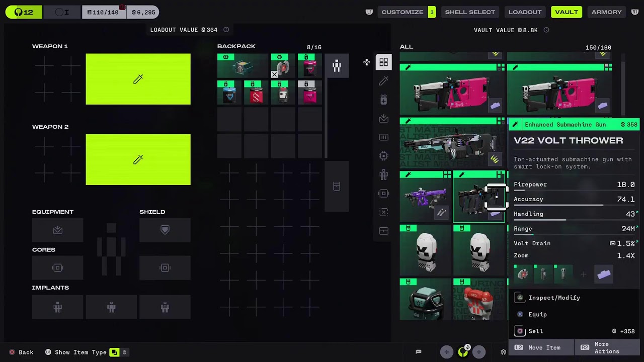Click the purple skin slot in details

coord(604,274)
